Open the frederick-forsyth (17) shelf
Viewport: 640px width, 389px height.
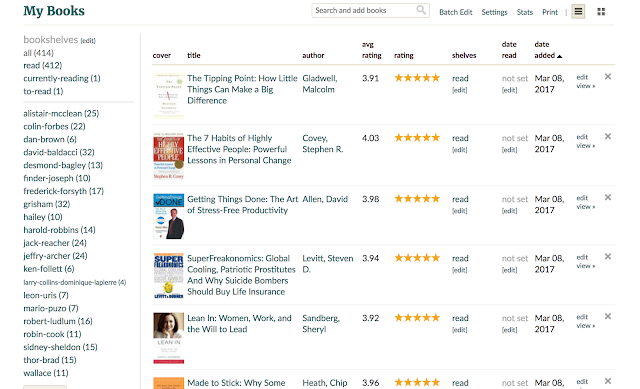tap(64, 191)
